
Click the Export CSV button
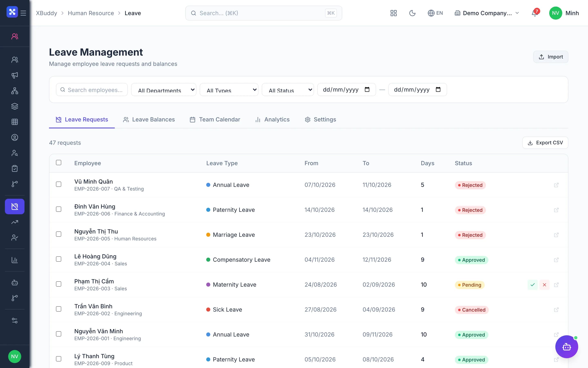coord(545,143)
